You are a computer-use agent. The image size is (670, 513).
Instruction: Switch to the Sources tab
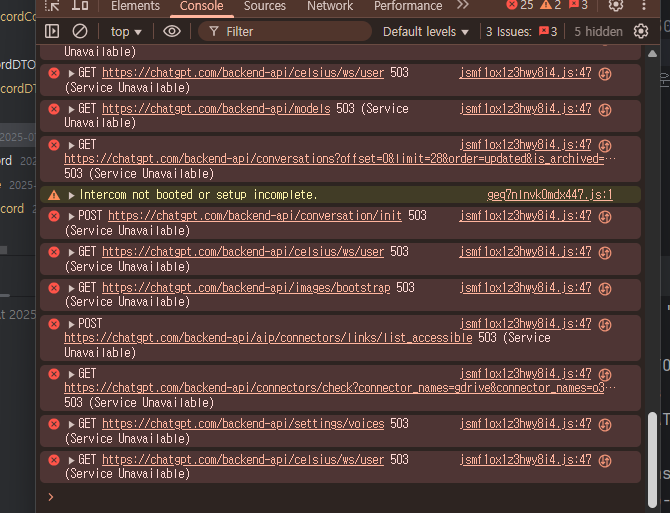click(x=264, y=6)
